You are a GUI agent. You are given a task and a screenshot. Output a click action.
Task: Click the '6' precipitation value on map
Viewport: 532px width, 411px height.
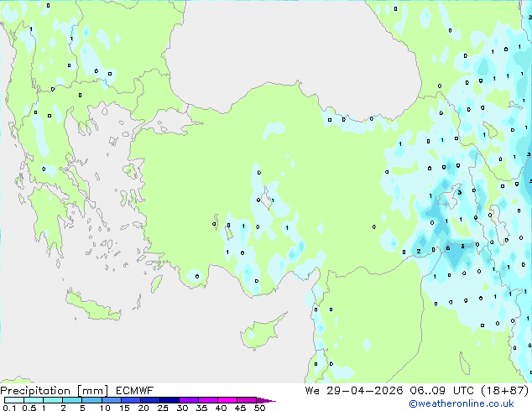448,248
